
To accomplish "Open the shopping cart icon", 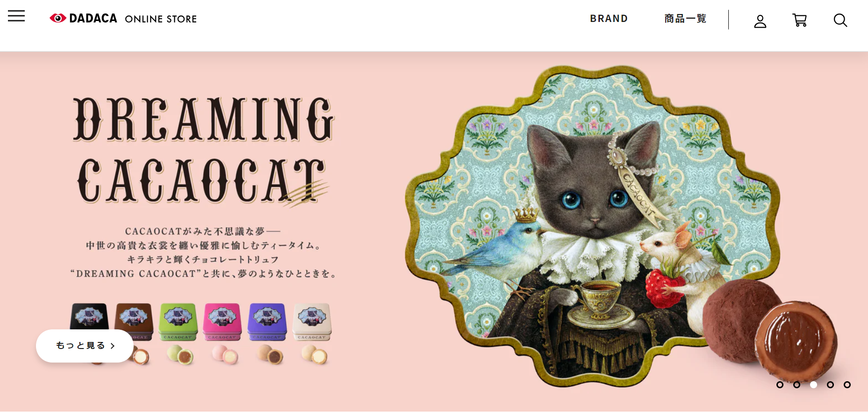I will (800, 20).
